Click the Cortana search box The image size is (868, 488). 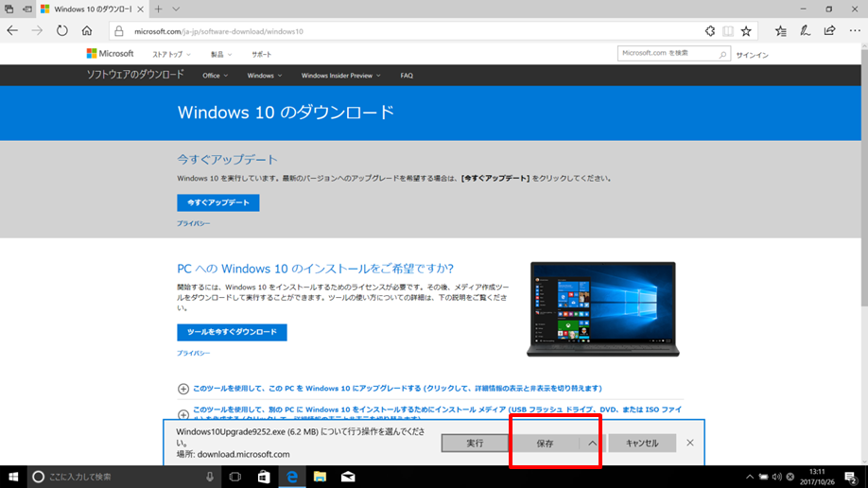pyautogui.click(x=124, y=477)
